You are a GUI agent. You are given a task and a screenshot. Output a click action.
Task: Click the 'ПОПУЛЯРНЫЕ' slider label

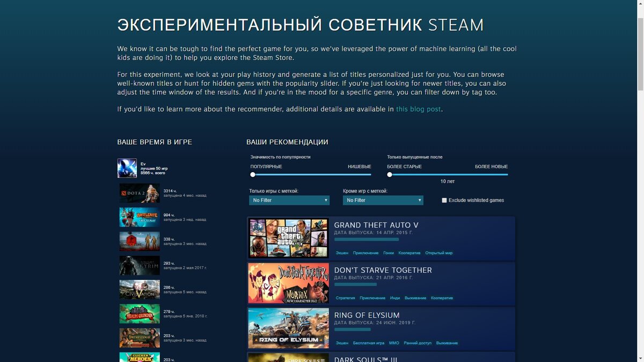[266, 167]
